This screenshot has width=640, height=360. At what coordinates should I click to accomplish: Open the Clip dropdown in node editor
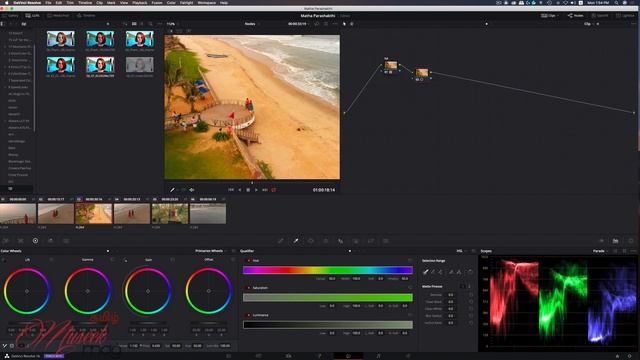point(589,24)
